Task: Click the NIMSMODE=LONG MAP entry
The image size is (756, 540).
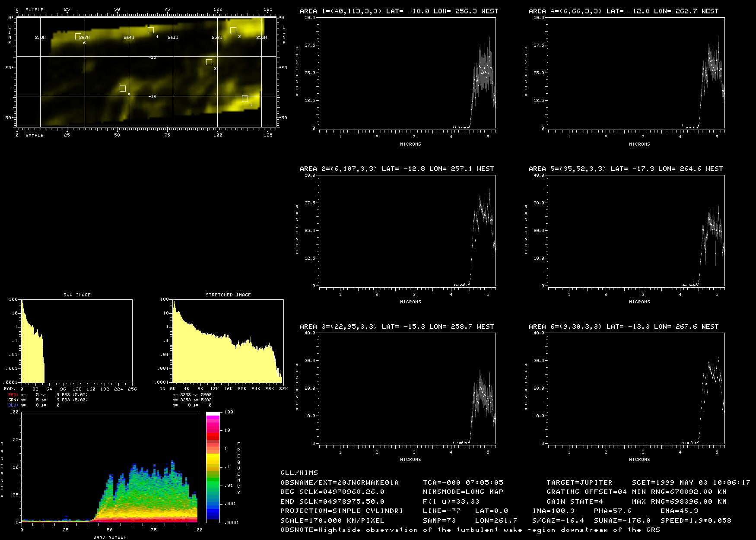Action: (463, 492)
